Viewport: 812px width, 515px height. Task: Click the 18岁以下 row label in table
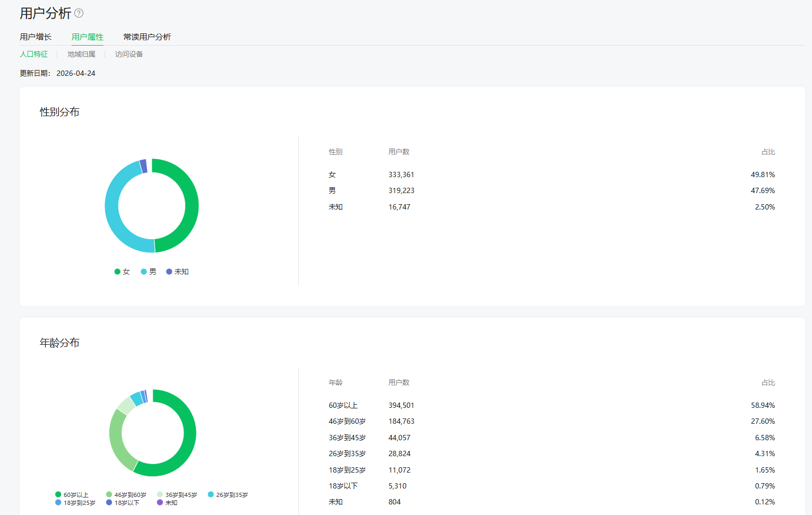tap(343, 486)
